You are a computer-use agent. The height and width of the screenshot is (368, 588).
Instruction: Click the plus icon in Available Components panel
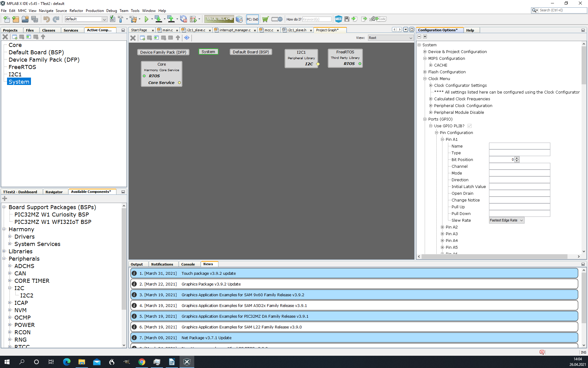pos(5,198)
